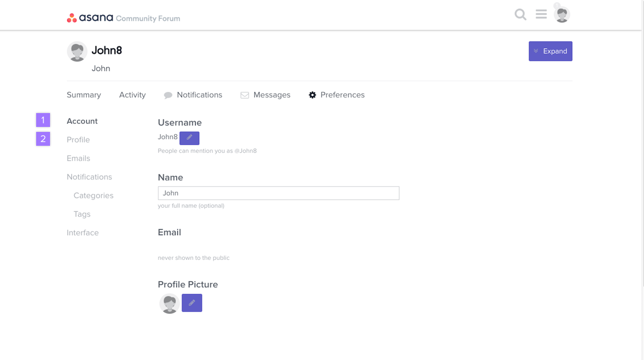
Task: Edit profile picture with pencil button
Action: point(192,303)
